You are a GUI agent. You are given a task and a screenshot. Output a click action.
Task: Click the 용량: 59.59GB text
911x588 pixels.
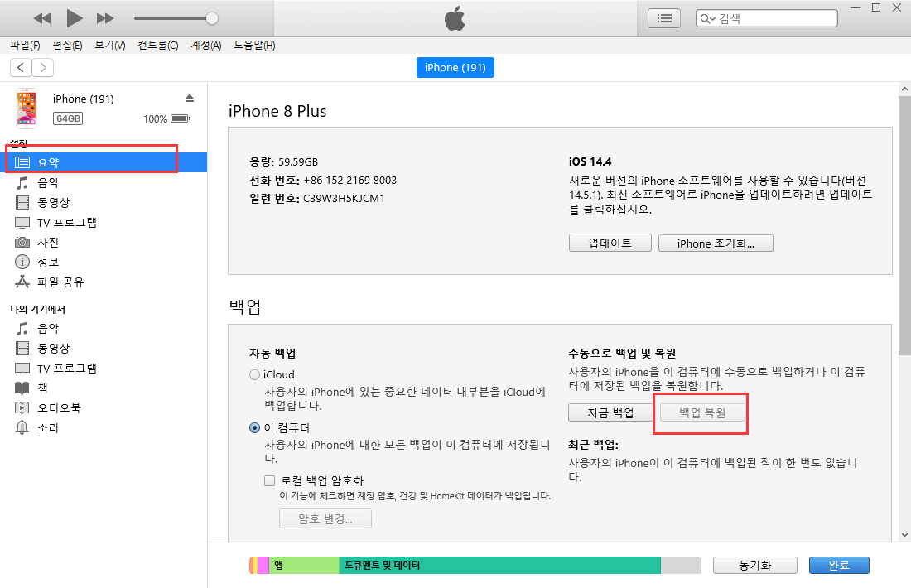283,161
